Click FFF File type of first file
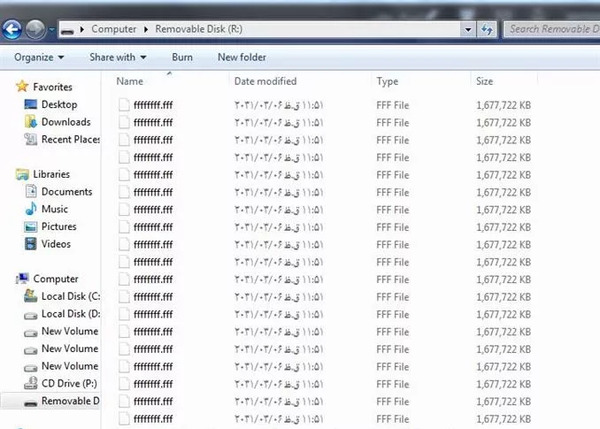This screenshot has width=600, height=429. [393, 105]
